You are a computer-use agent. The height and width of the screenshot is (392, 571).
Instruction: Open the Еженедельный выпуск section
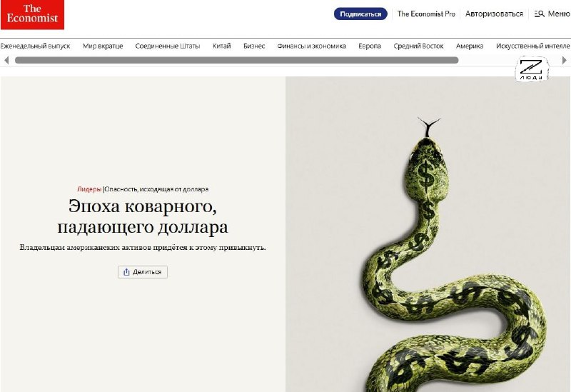coord(36,46)
